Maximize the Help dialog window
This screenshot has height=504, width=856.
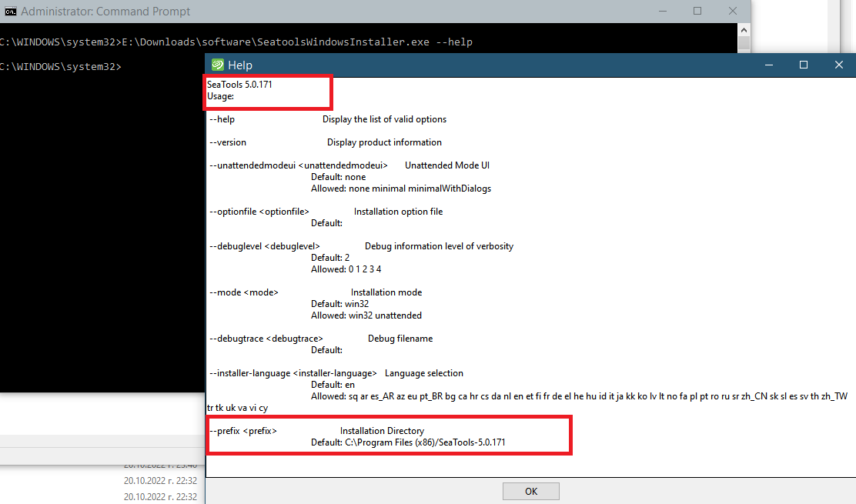pos(804,65)
